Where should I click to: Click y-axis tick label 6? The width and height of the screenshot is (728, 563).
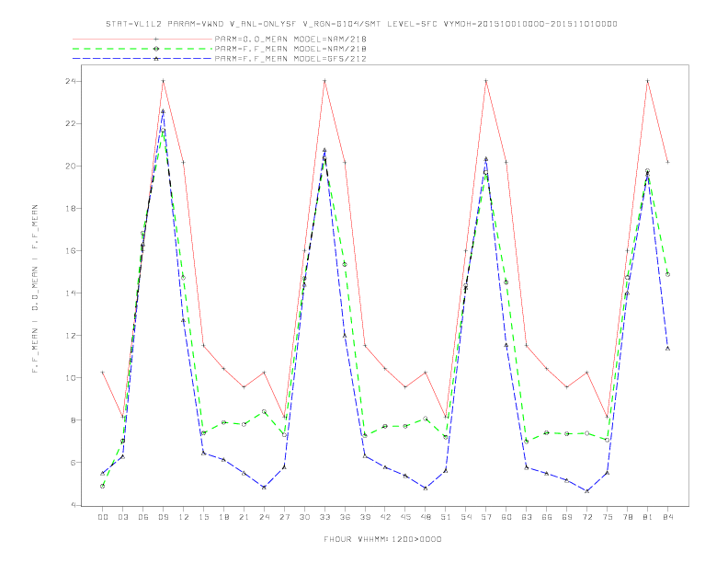[74, 462]
